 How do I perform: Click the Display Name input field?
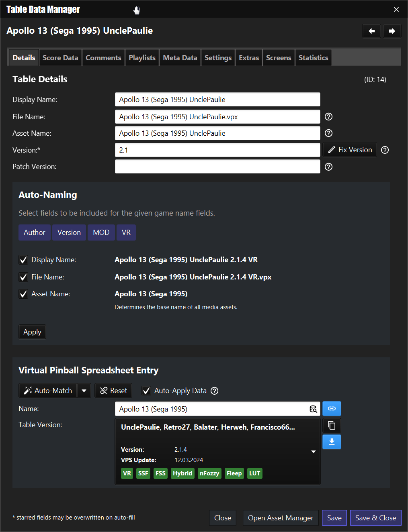(x=217, y=100)
